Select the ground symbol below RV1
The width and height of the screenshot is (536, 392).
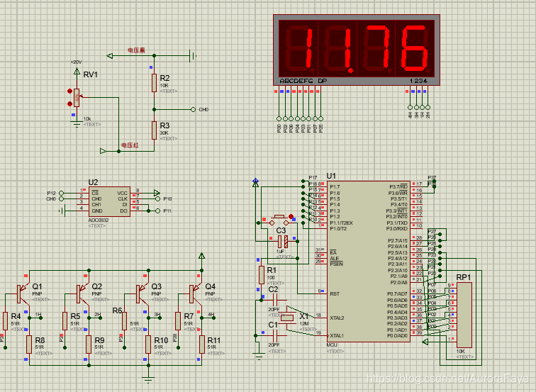pyautogui.click(x=77, y=124)
